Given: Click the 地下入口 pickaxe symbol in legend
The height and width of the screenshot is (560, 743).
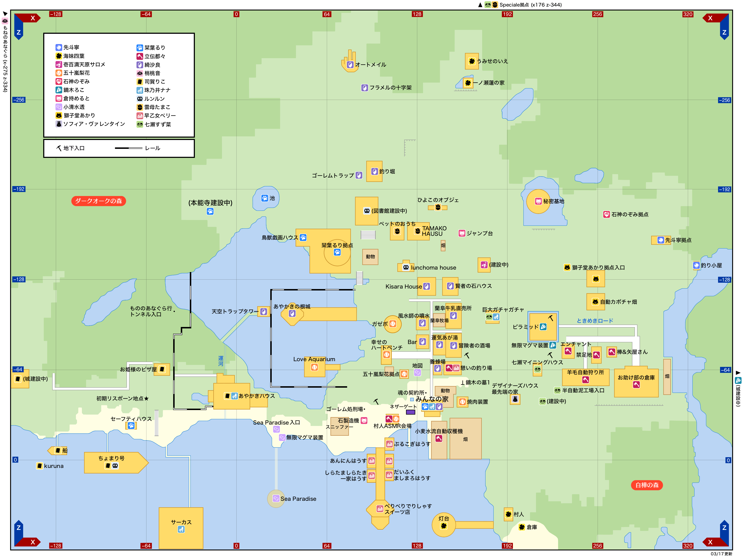Looking at the screenshot, I should [59, 148].
